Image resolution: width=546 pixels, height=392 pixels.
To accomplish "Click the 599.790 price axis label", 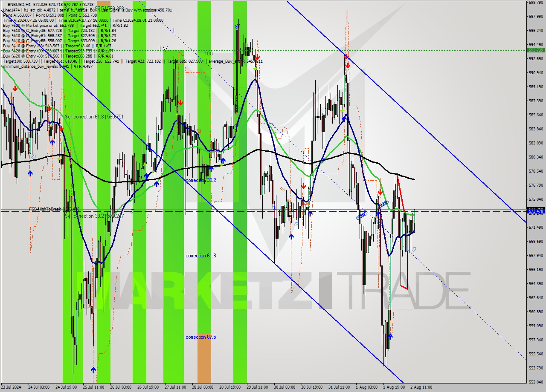I will pos(536,2).
